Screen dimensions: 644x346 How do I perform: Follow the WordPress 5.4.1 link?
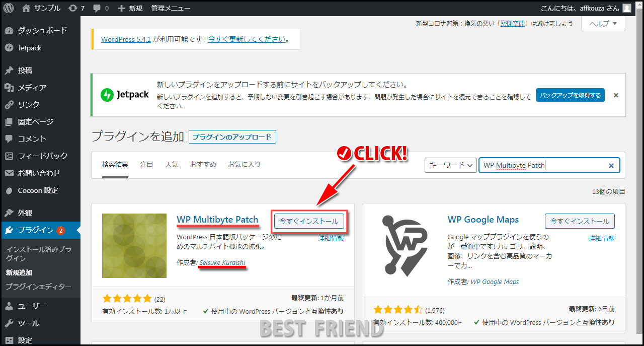(126, 39)
